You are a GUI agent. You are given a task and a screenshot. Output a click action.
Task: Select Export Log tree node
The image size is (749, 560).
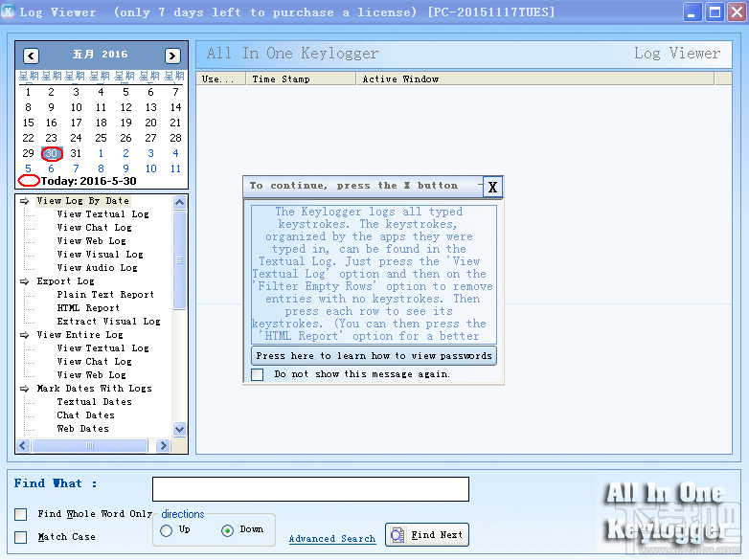pos(65,281)
